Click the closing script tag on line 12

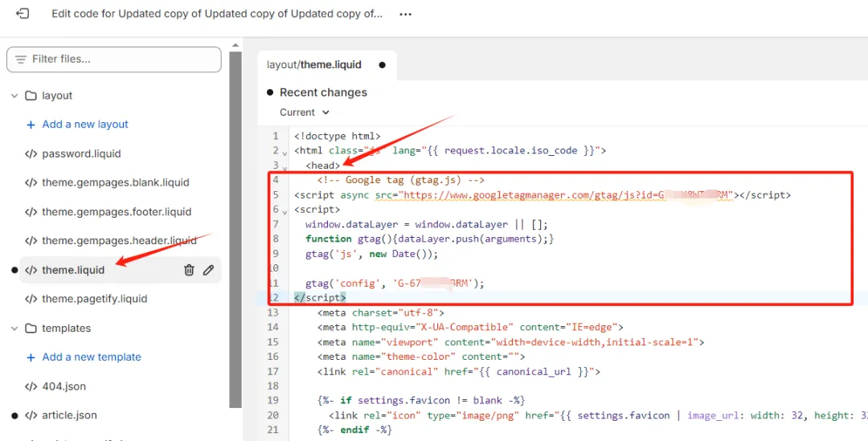[x=320, y=298]
